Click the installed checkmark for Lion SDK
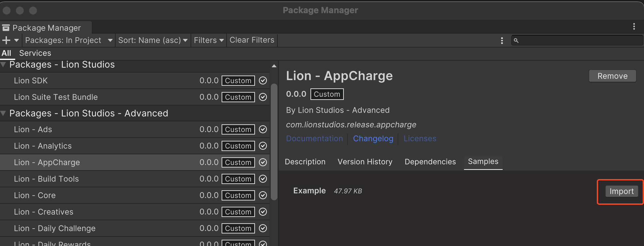Screen dimensions: 644x246 [x=263, y=80]
